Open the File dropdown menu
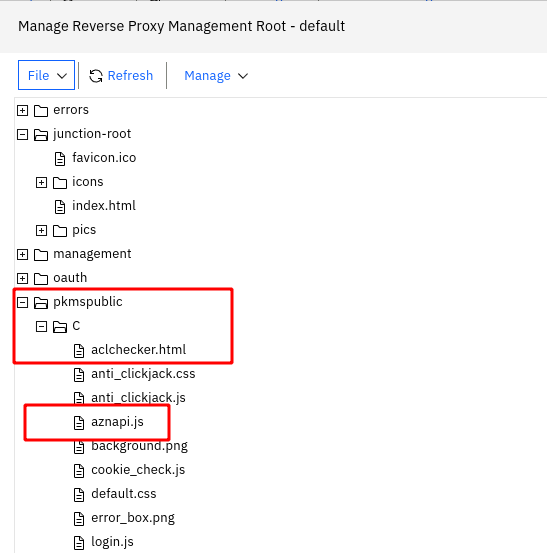The width and height of the screenshot is (547, 553). (x=47, y=75)
